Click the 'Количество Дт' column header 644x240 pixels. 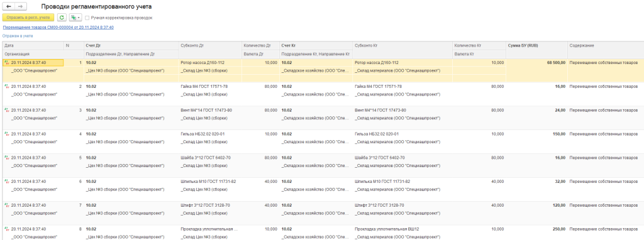pyautogui.click(x=260, y=45)
